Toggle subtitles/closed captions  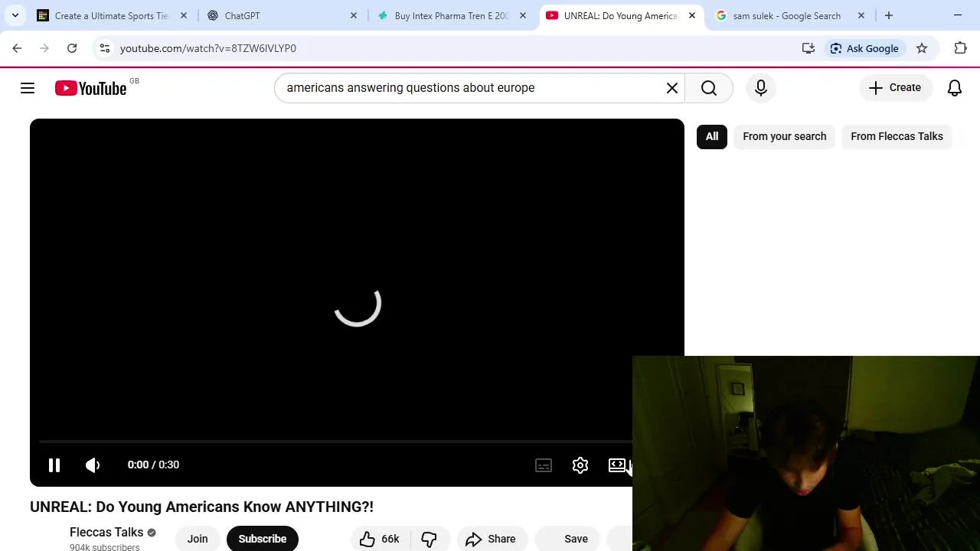point(544,465)
